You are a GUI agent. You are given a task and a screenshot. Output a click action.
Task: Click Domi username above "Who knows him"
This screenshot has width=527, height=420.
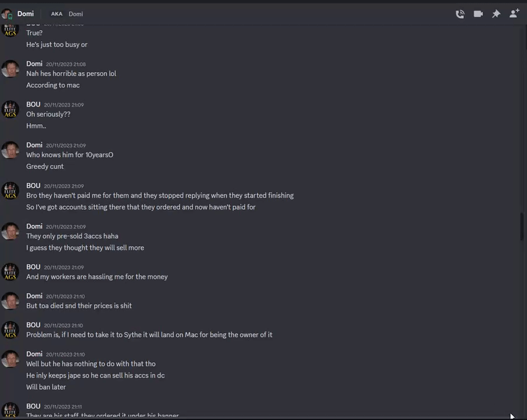pos(34,145)
